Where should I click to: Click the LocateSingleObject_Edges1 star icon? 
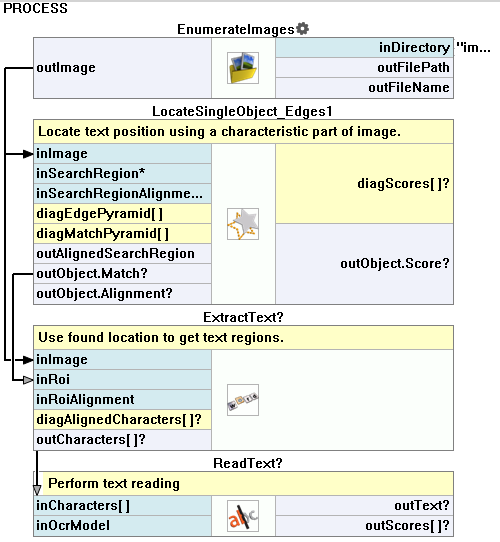coord(243,224)
